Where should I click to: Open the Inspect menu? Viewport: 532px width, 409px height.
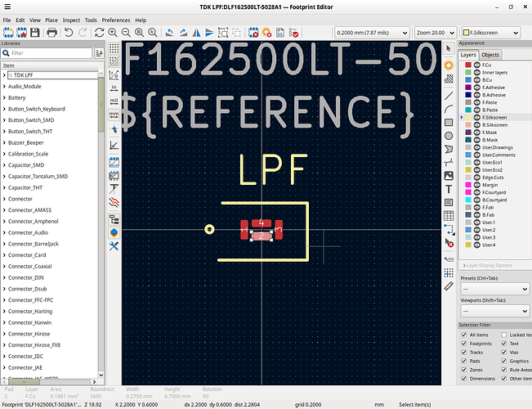pos(71,20)
